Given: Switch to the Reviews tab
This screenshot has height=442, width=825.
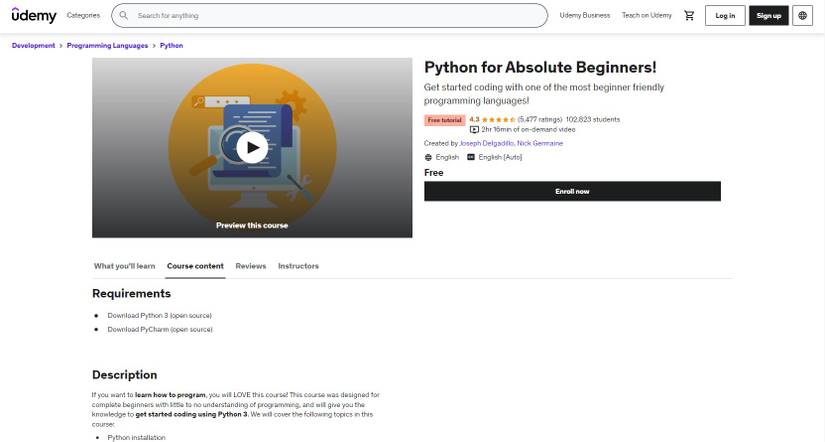Looking at the screenshot, I should pos(251,266).
